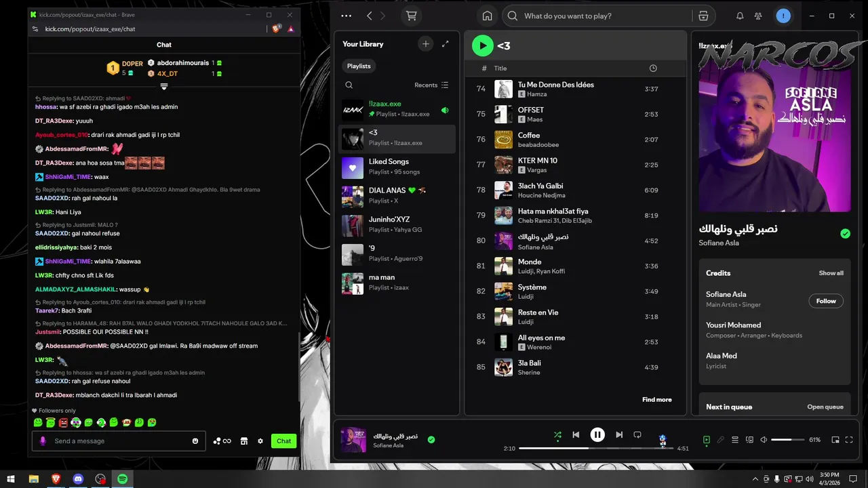Click the purple microphone icon in chat input
This screenshot has height=488, width=868.
43,441
